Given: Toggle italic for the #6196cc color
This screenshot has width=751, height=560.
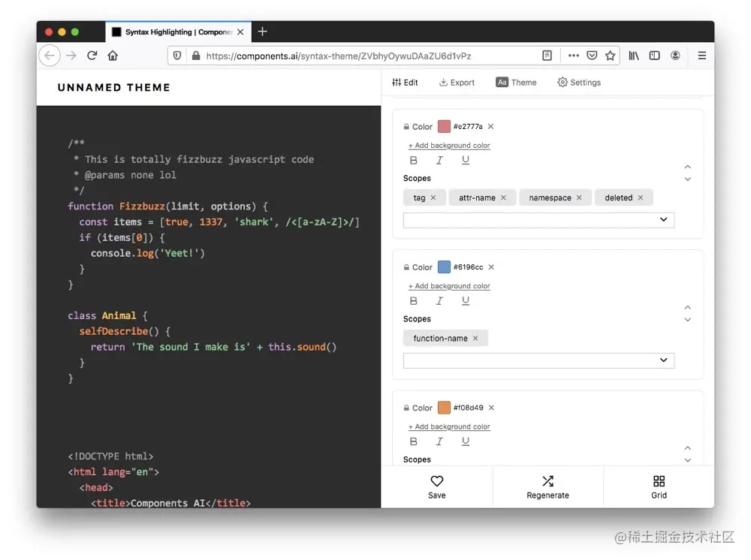Looking at the screenshot, I should (x=439, y=301).
